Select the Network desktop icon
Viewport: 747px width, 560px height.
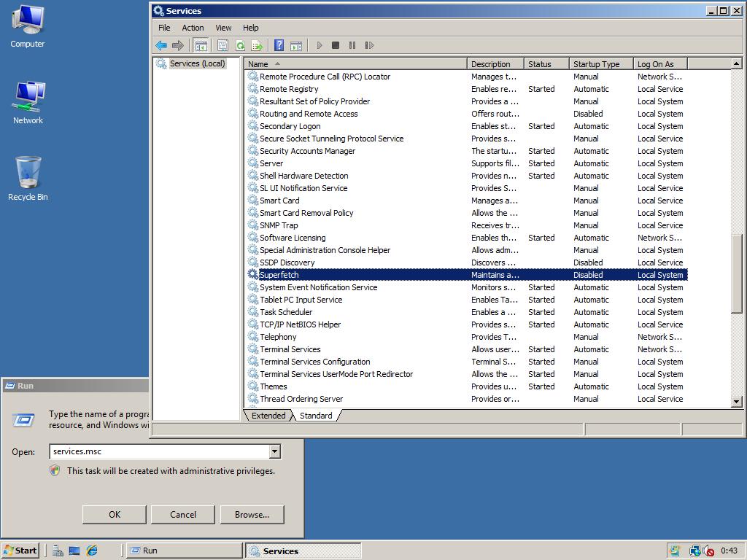[x=28, y=103]
